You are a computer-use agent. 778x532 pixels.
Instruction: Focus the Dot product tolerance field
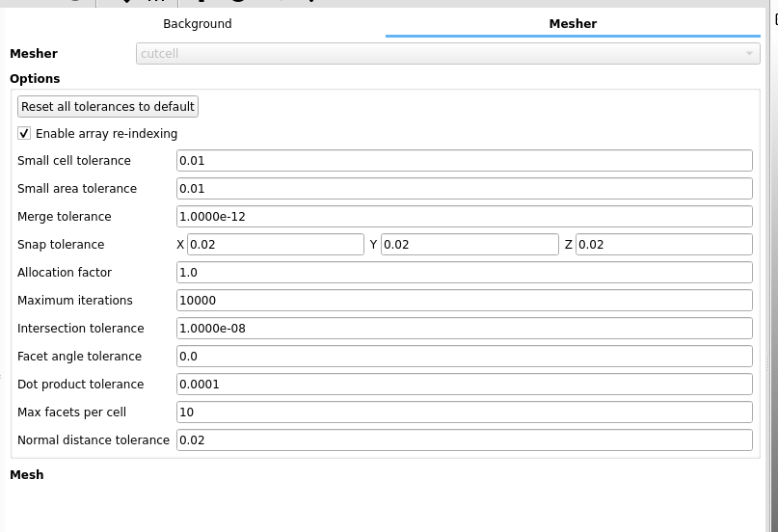coord(464,385)
